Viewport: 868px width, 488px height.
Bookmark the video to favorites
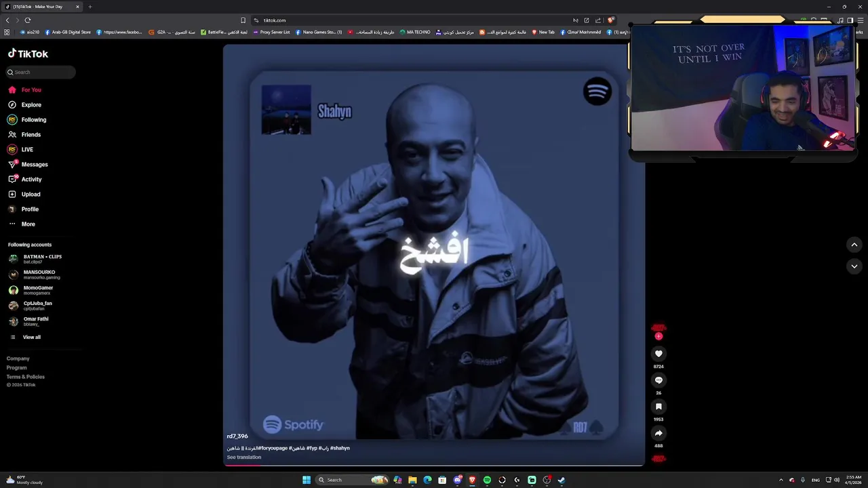[x=658, y=407]
